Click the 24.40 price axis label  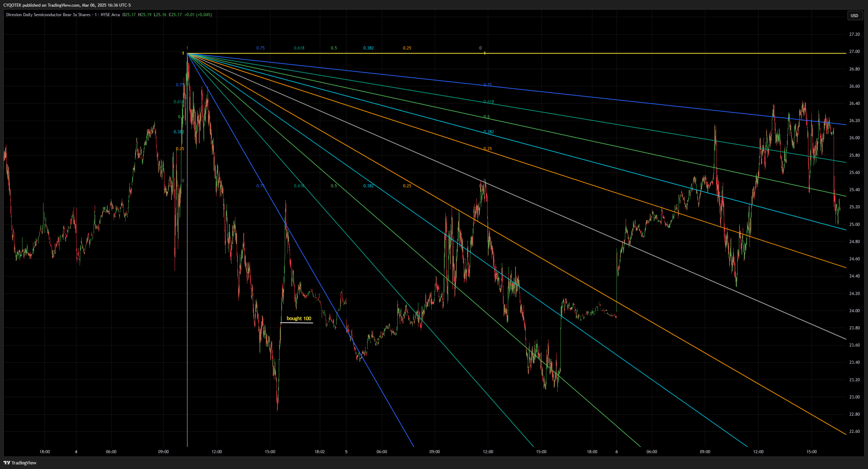click(x=854, y=276)
